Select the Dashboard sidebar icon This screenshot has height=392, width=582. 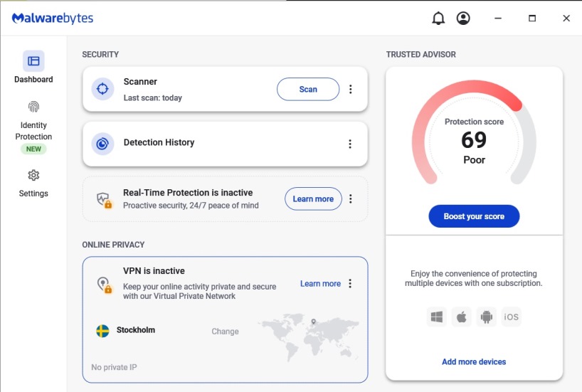[x=33, y=61]
